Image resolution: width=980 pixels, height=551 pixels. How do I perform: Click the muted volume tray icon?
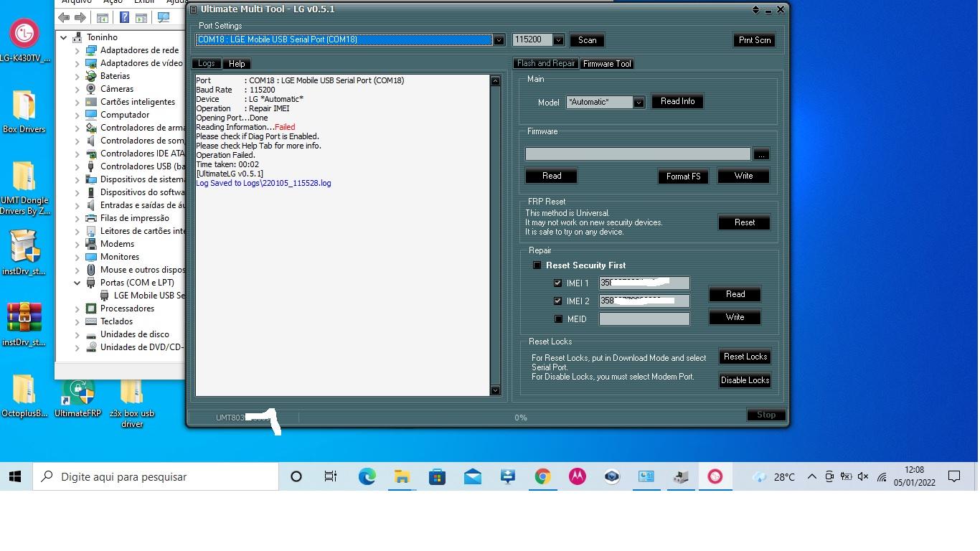point(863,476)
